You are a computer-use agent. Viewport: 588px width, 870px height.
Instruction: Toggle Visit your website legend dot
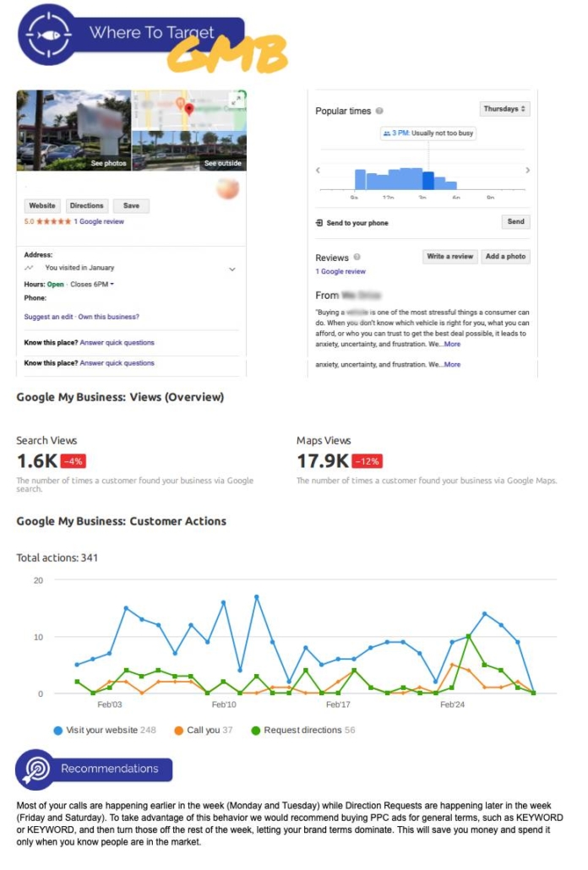click(57, 731)
